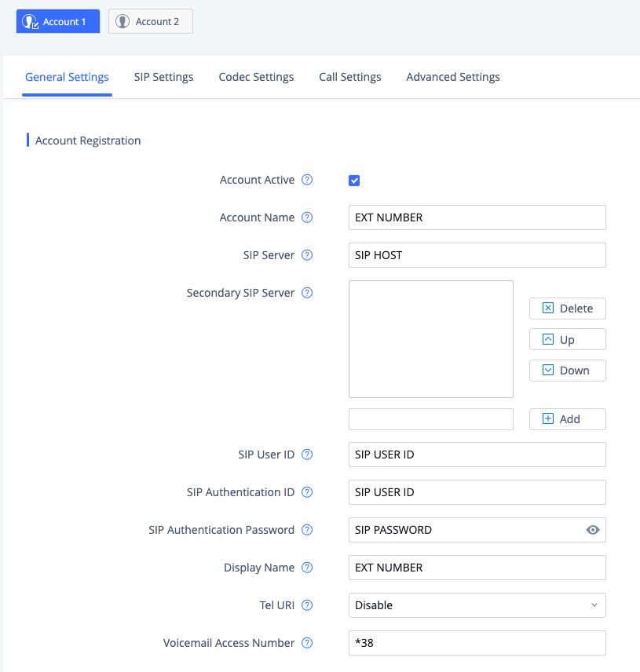
Task: Move secondary SIP server Down
Action: pos(568,371)
